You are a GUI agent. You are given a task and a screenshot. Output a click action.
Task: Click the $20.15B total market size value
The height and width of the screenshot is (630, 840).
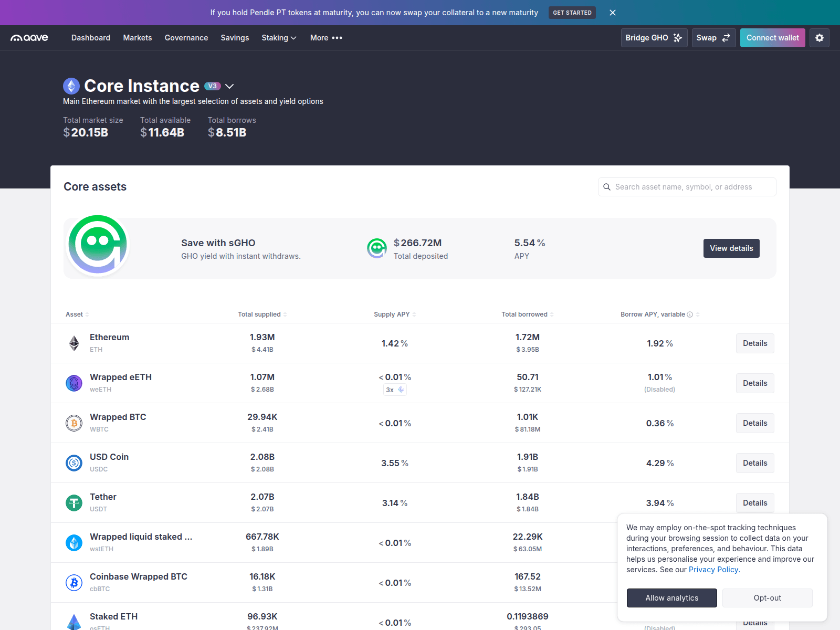[x=86, y=132]
